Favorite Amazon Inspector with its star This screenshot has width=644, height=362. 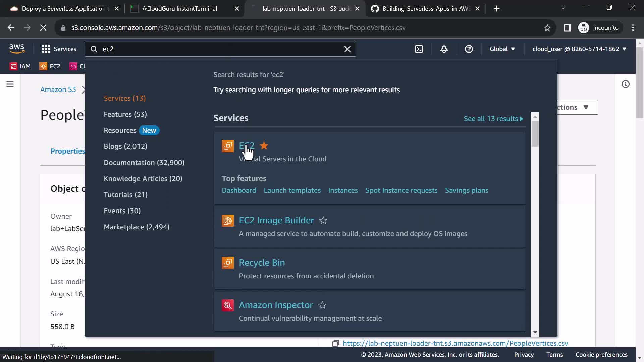(x=322, y=305)
